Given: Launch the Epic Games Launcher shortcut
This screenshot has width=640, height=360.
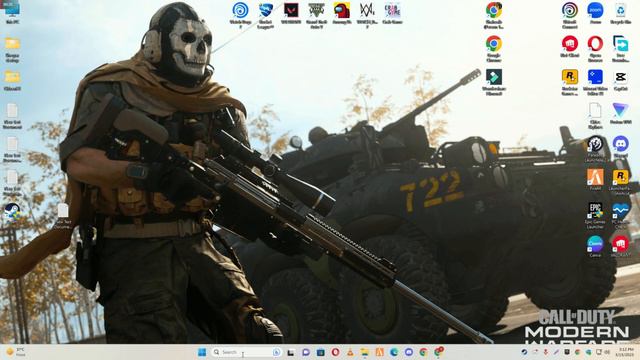Looking at the screenshot, I should point(595,215).
